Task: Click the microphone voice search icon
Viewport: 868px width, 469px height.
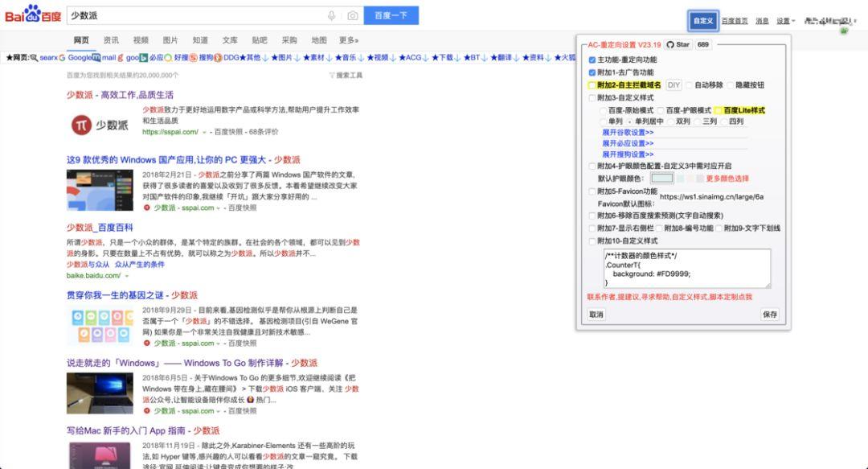Action: coord(331,15)
